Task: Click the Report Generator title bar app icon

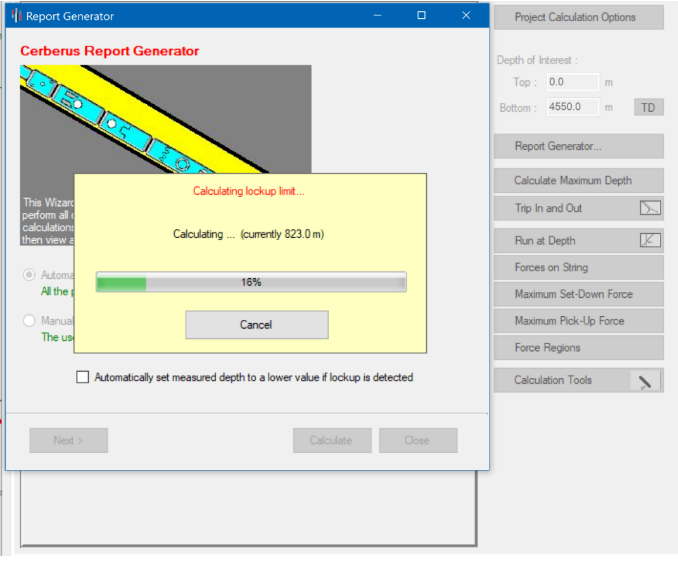Action: [16, 16]
